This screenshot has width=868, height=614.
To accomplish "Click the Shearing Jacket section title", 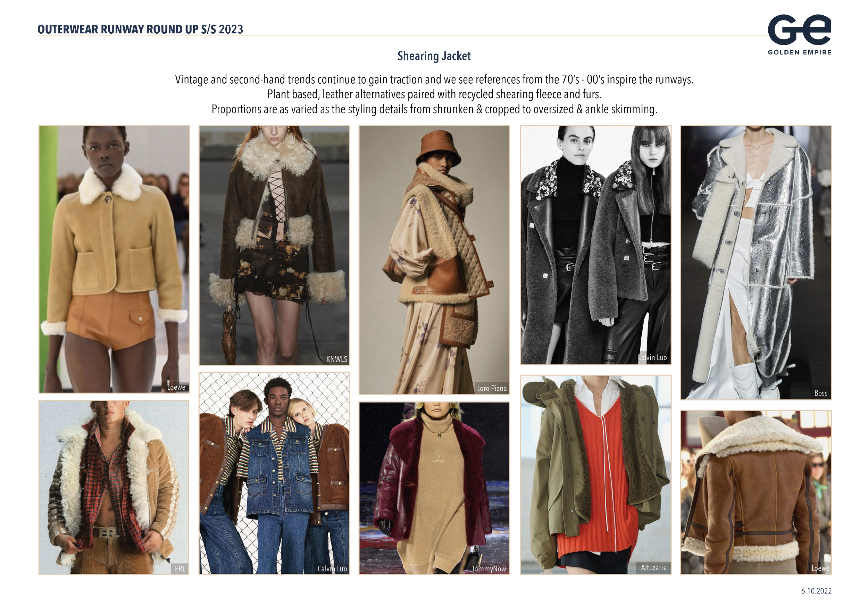I will pyautogui.click(x=434, y=56).
